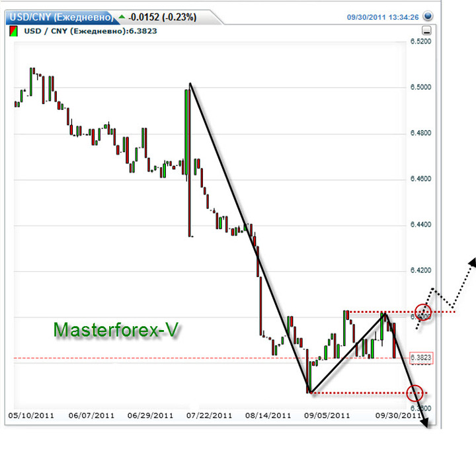Click the green up-triangle change indicator
The height and width of the screenshot is (459, 476).
coord(122,17)
